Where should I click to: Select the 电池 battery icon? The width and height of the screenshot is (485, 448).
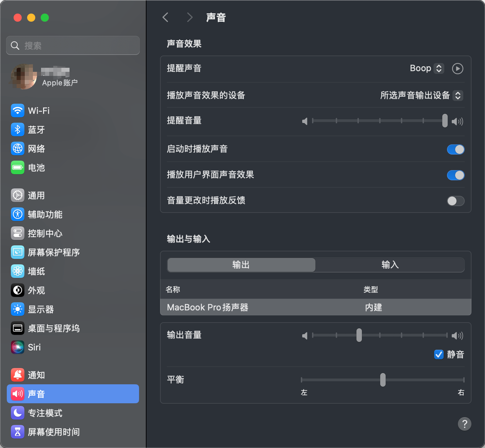click(x=18, y=167)
